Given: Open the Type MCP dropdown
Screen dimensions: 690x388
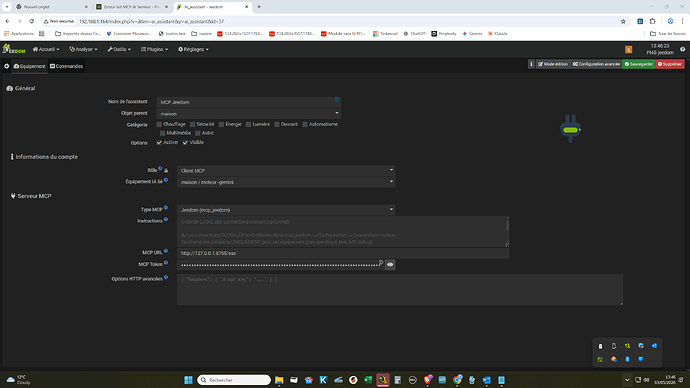Looking at the screenshot, I should point(286,210).
